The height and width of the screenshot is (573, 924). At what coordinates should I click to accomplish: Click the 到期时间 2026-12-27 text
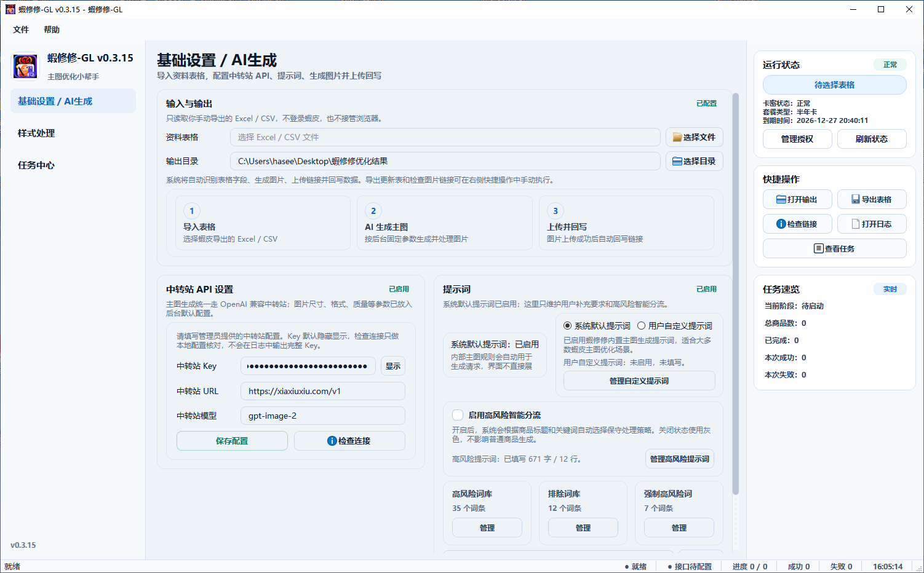(816, 121)
